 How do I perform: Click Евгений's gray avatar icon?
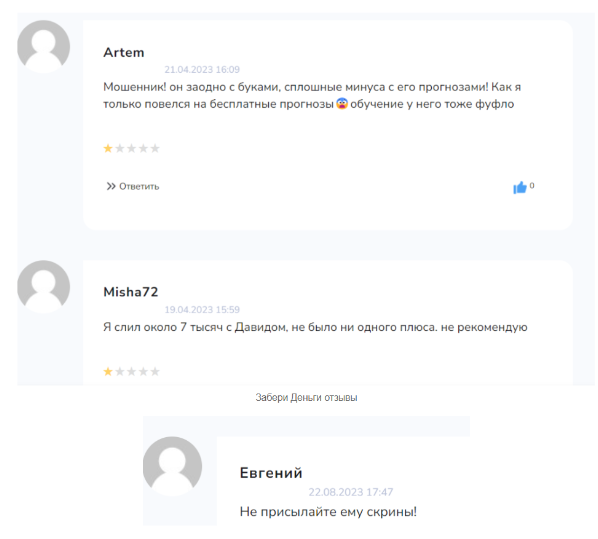[172, 466]
